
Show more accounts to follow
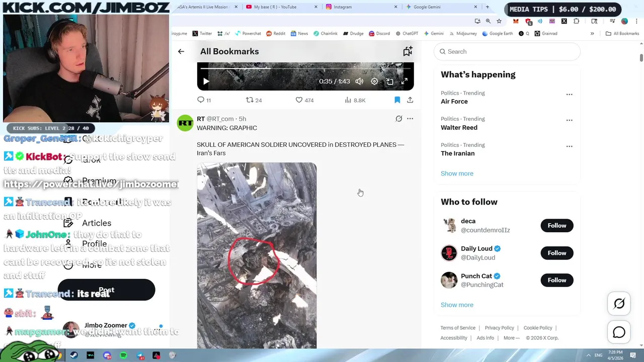[457, 305]
